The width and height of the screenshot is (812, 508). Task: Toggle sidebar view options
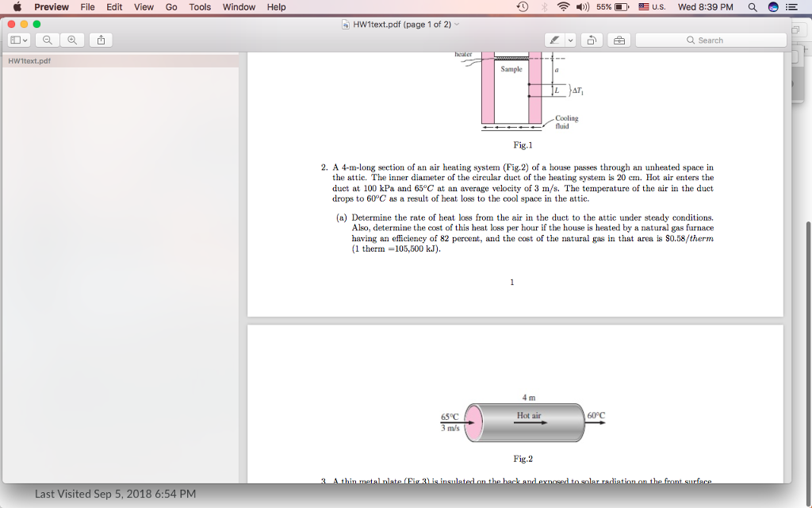click(14, 40)
